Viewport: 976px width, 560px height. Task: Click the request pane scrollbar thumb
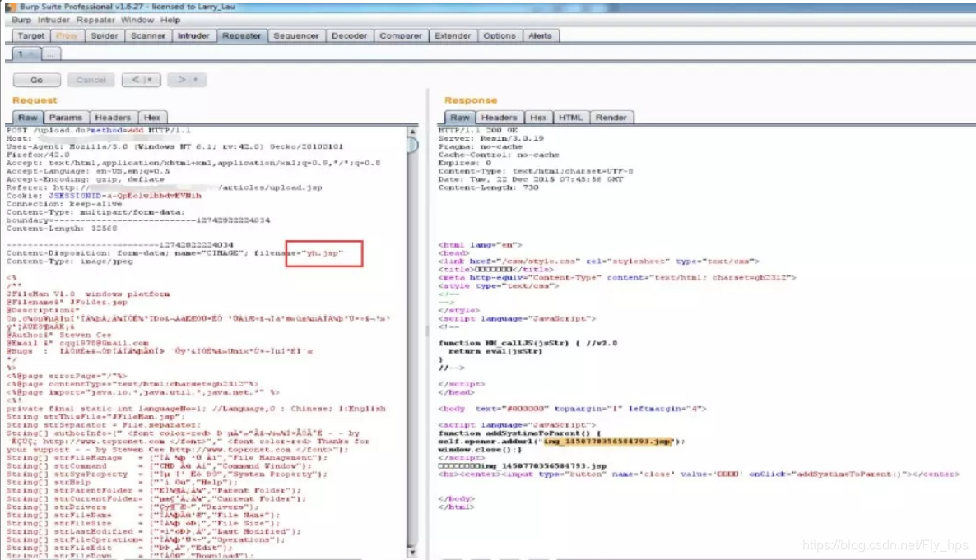click(x=412, y=145)
